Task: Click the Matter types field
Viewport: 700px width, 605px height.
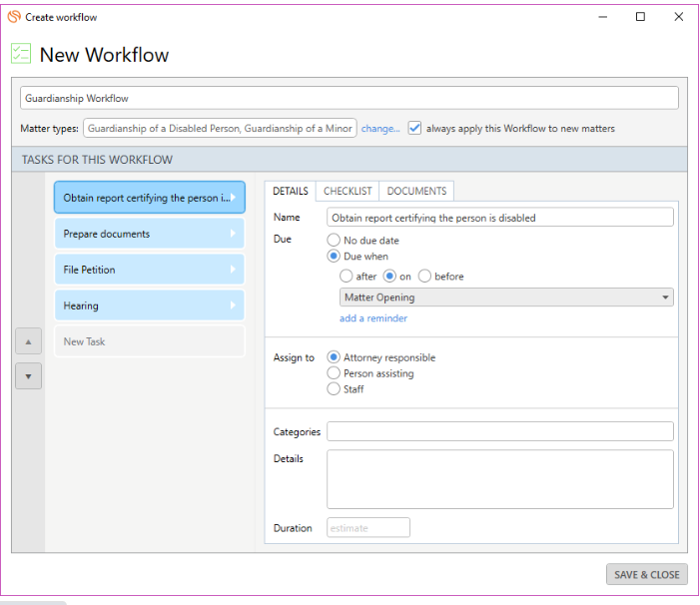Action: [x=220, y=128]
